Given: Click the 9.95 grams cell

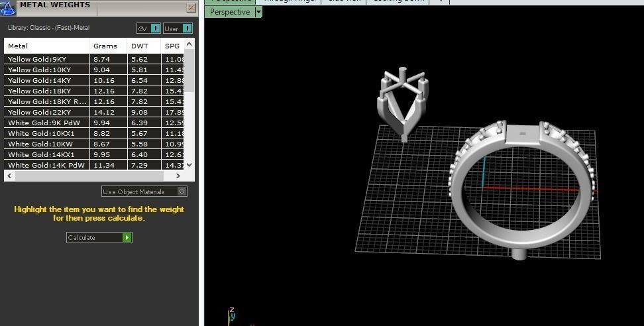Looking at the screenshot, I should pyautogui.click(x=108, y=155).
